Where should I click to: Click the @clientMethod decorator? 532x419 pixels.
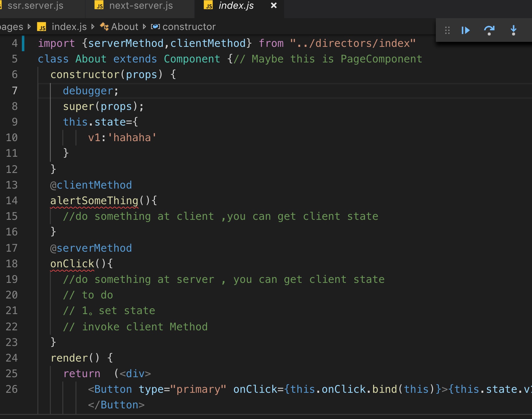(x=91, y=185)
